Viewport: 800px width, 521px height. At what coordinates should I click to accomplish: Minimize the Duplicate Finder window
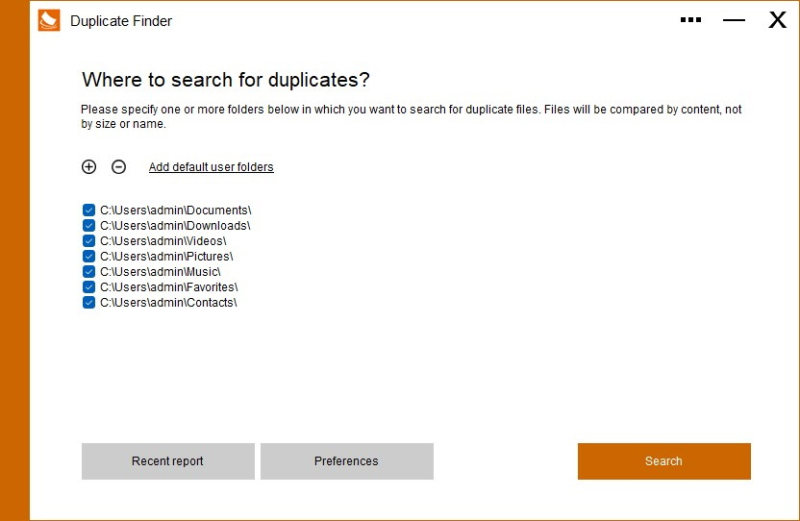[734, 20]
